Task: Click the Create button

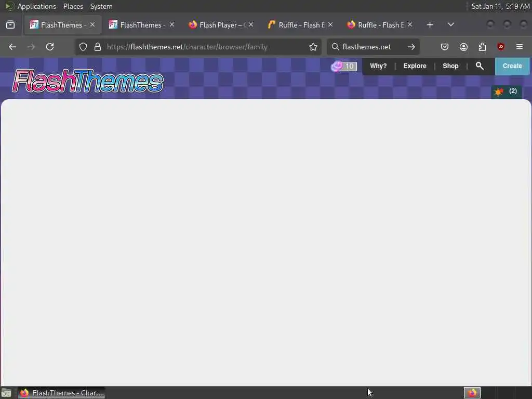Action: click(x=512, y=66)
